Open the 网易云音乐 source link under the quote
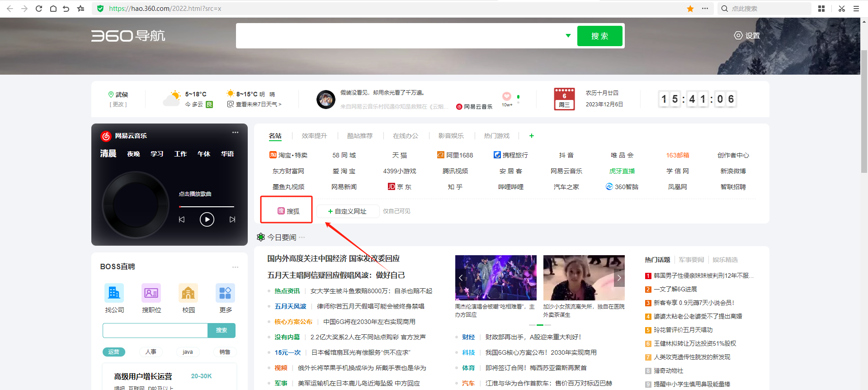The width and height of the screenshot is (868, 390). [x=474, y=107]
